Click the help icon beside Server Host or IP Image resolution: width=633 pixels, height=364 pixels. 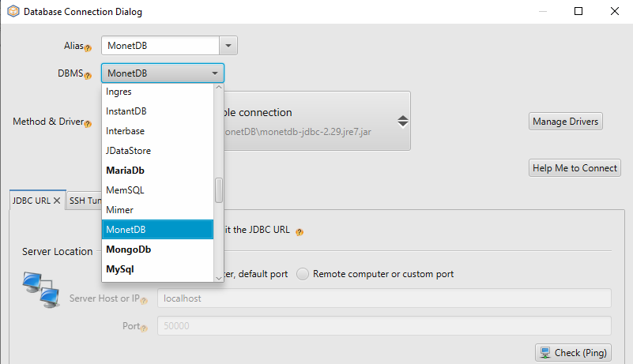144,301
